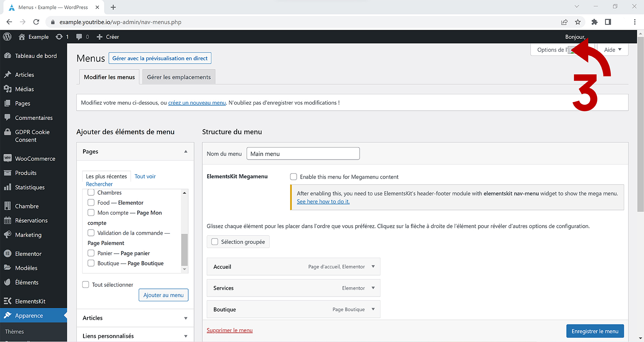The image size is (644, 342).
Task: Click the comments bubble icon in admin bar
Action: click(79, 37)
